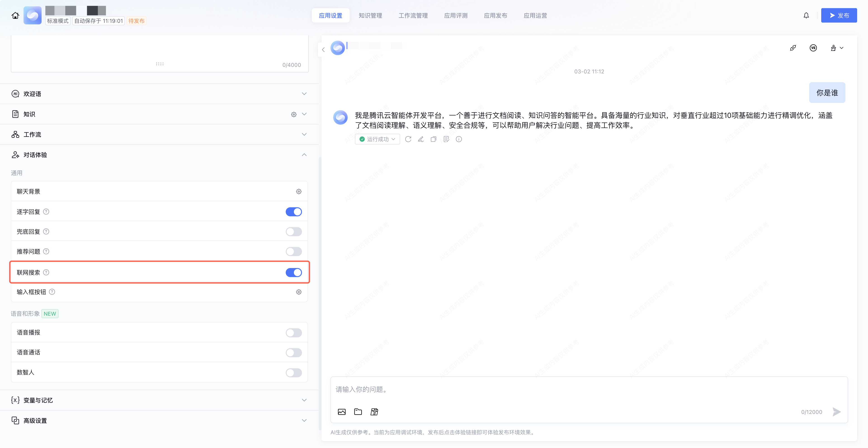
Task: Collapse the 对话体验 section
Action: click(x=304, y=155)
